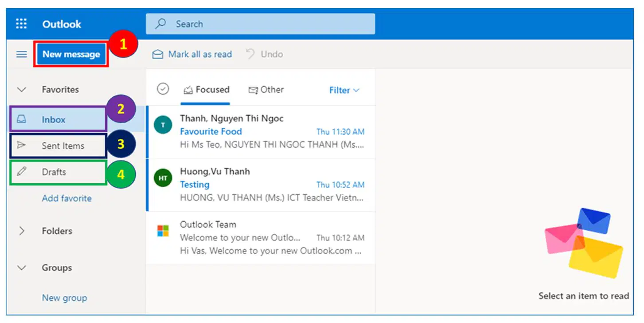The image size is (644, 323).
Task: Click the Microsoft logo of Outlook Team
Action: coord(163,231)
